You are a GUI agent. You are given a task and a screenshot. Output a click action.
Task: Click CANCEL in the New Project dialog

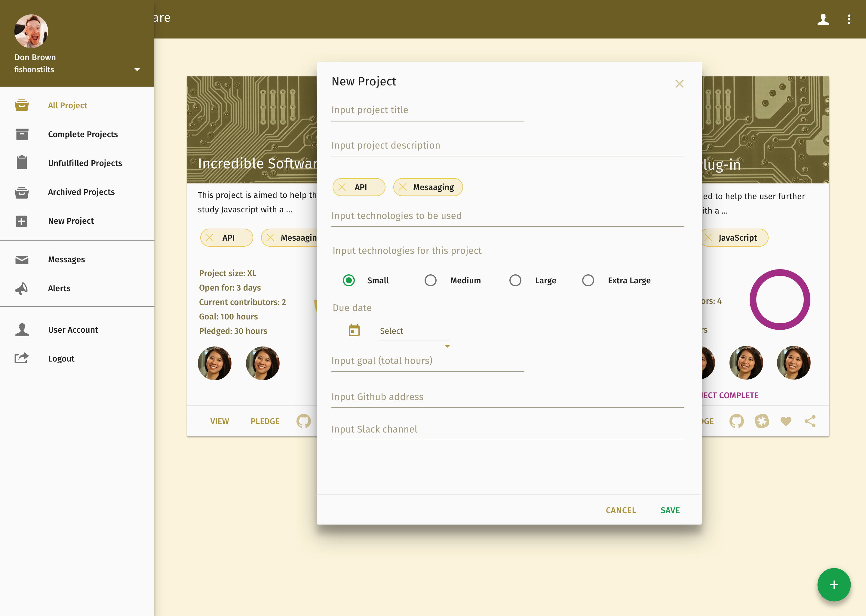coord(621,510)
